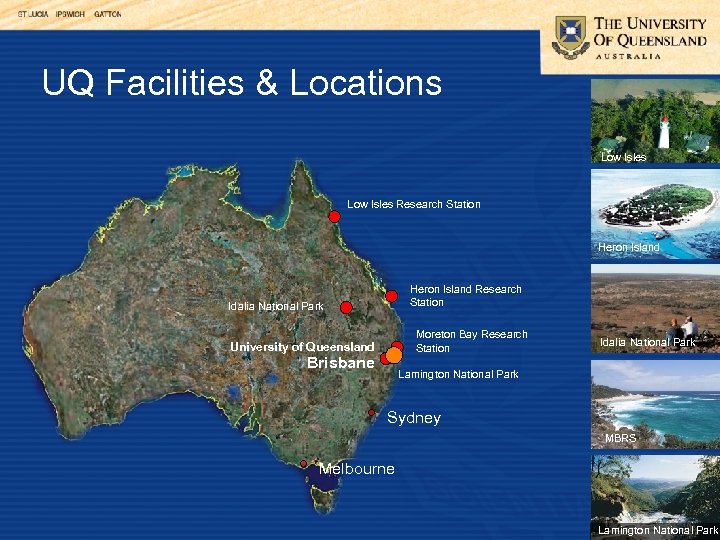Click the Idalia National Park red marker
Screen dimensions: 720x540
(346, 307)
